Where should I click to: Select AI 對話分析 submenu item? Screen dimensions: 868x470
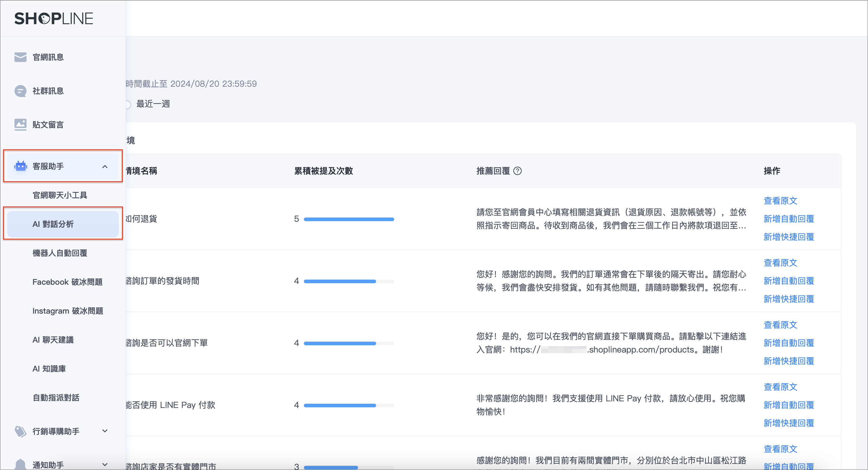(63, 224)
